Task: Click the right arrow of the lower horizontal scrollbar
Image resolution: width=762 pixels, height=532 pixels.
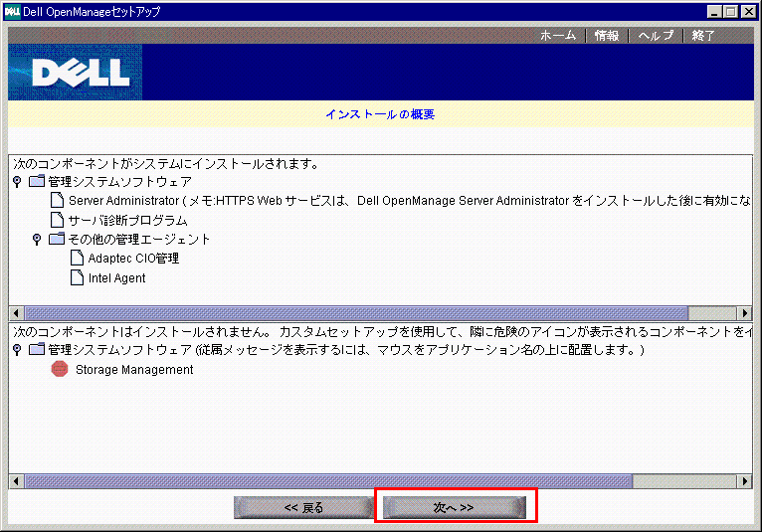Action: [x=744, y=481]
